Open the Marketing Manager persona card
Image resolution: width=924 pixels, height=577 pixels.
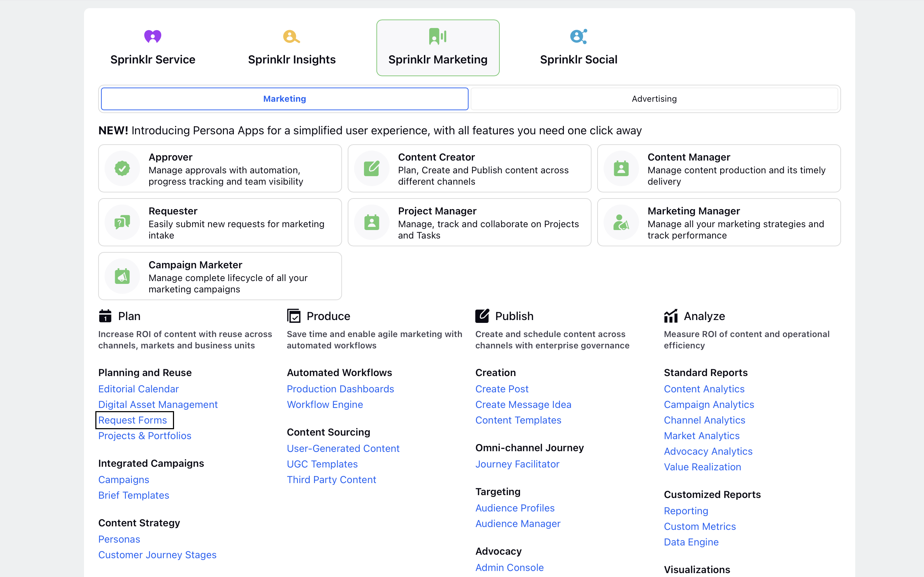coord(719,222)
